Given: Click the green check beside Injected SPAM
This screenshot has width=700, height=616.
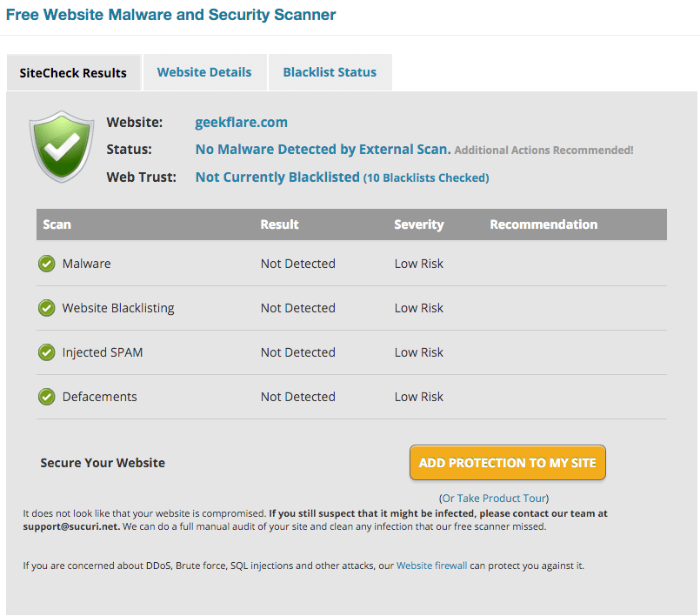Looking at the screenshot, I should point(47,352).
